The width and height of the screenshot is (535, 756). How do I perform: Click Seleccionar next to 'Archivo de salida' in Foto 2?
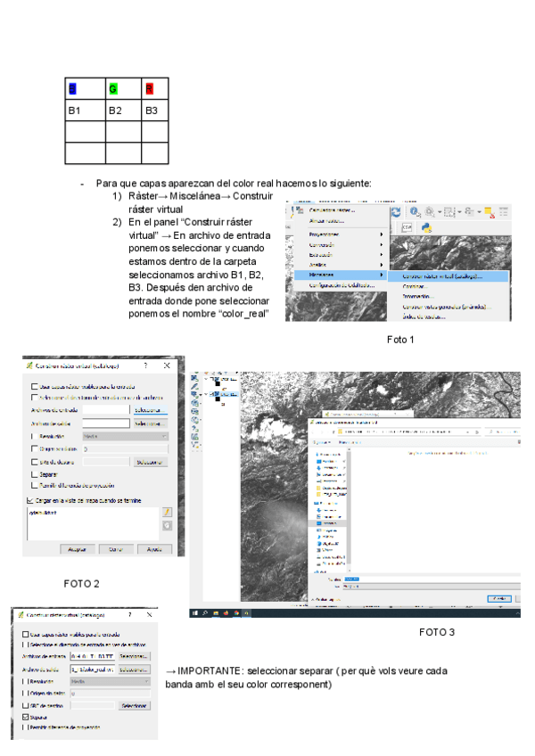[x=150, y=423]
